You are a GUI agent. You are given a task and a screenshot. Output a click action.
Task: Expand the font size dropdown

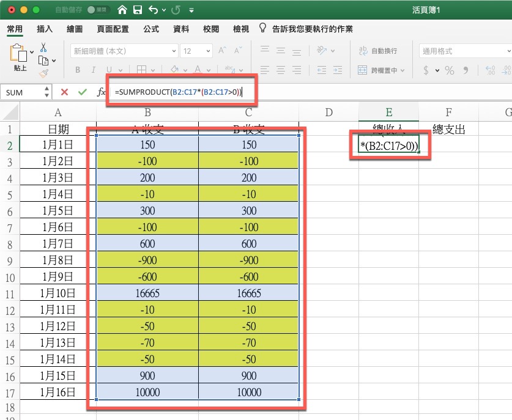[x=207, y=51]
